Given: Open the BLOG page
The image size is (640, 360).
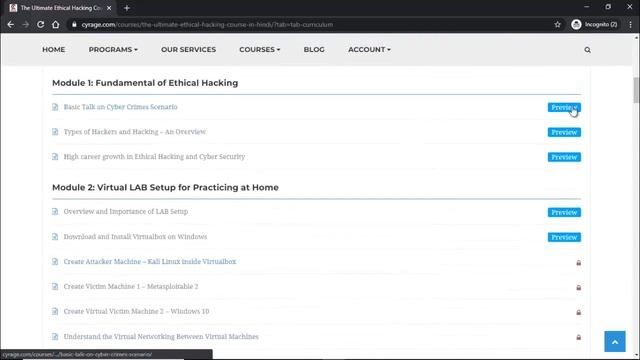Looking at the screenshot, I should [314, 49].
